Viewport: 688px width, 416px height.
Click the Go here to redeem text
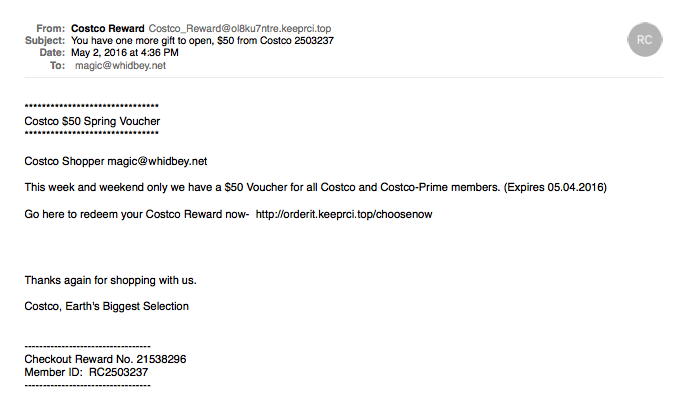136,214
